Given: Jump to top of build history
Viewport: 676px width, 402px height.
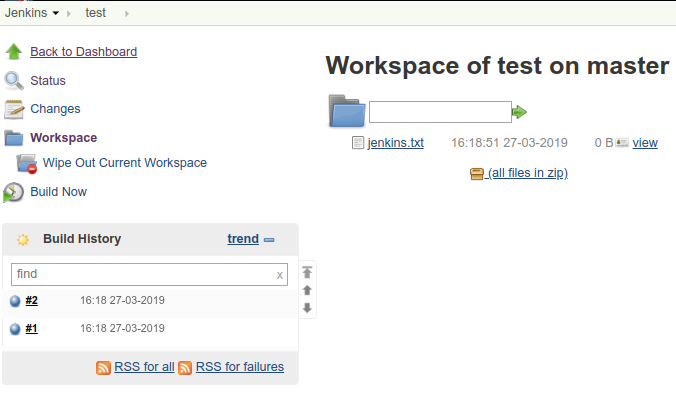Looking at the screenshot, I should point(307,272).
